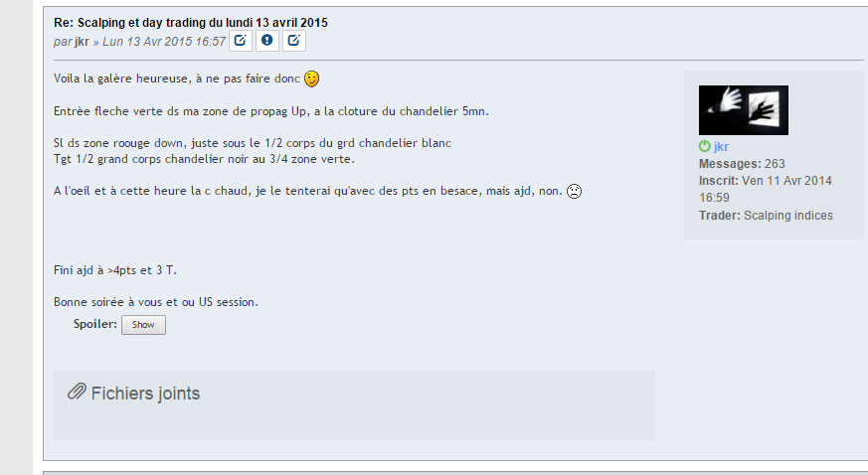This screenshot has height=475, width=868.
Task: Visit jkr's profile link under the avatar
Action: point(721,146)
